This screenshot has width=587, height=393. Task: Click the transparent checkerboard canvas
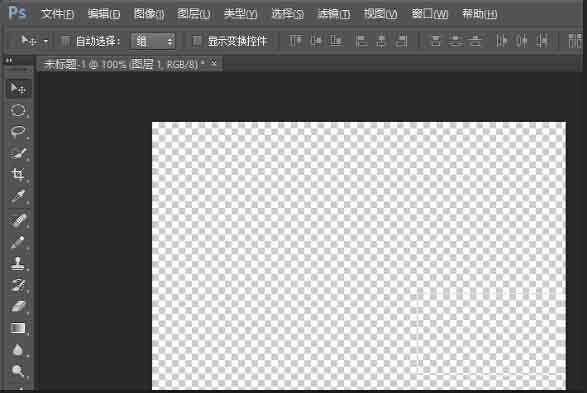pyautogui.click(x=359, y=255)
